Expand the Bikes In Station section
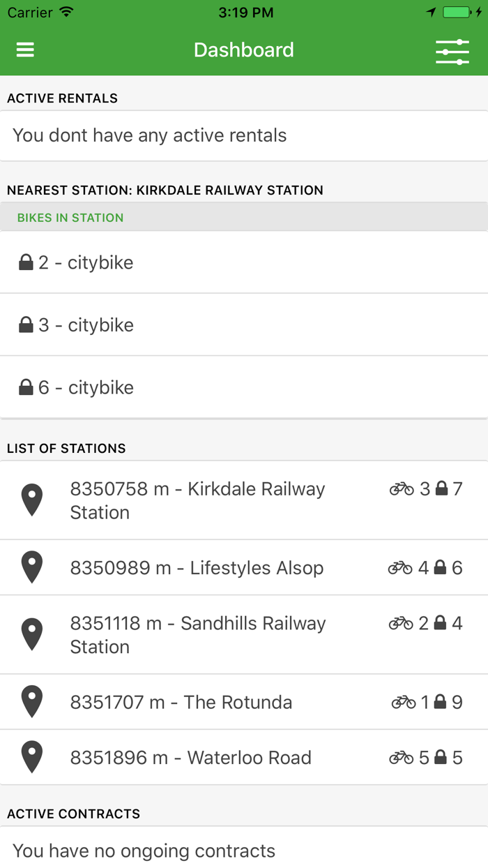The height and width of the screenshot is (868, 488). coord(70,217)
